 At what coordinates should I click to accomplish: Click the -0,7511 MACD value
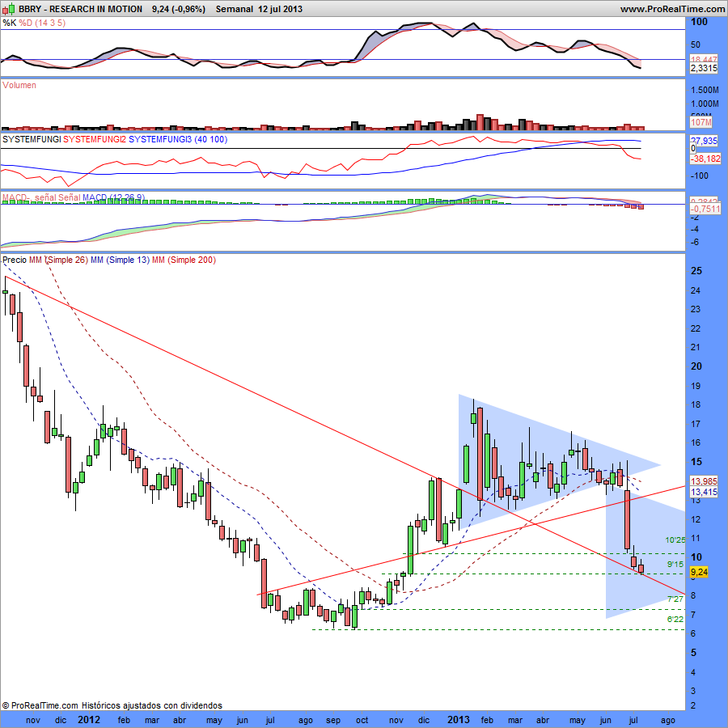click(705, 209)
